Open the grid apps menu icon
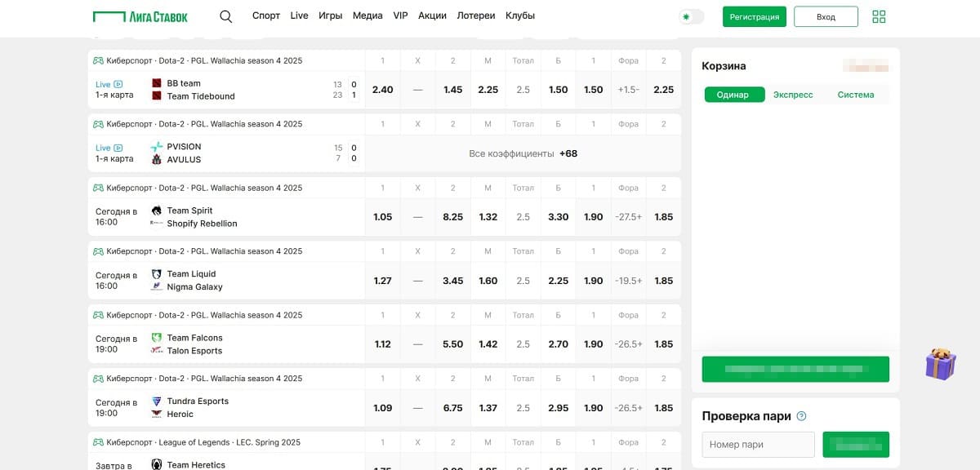Viewport: 980px width, 470px height. point(879,16)
